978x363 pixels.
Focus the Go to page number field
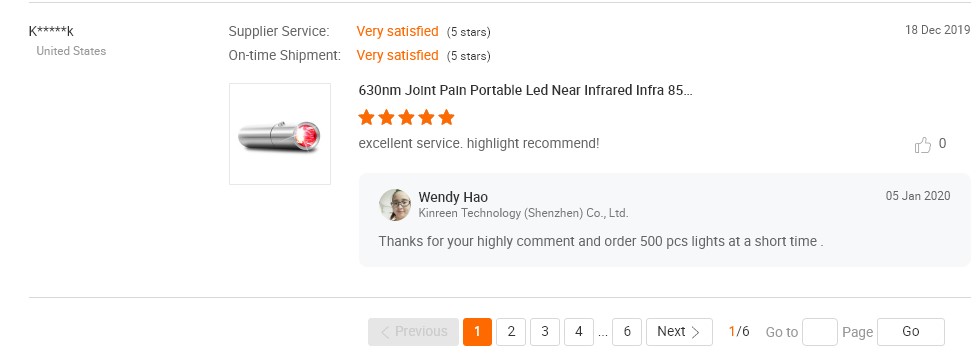pos(820,332)
